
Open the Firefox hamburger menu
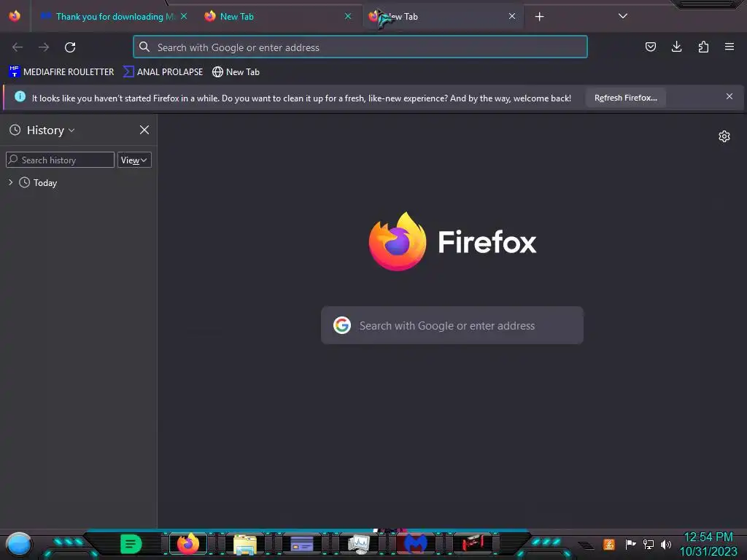tap(729, 47)
